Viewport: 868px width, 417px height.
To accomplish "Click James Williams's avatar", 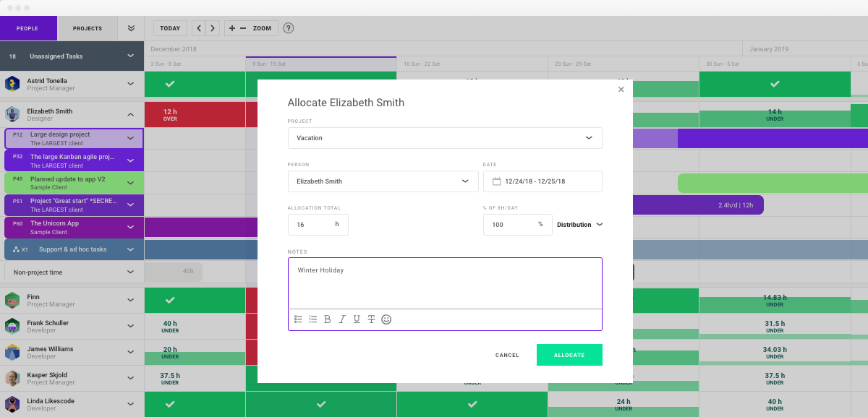I will (x=12, y=353).
